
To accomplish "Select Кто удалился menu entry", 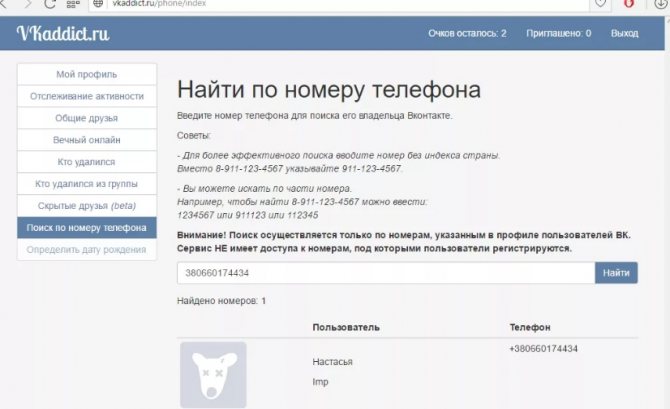I will coord(87,162).
